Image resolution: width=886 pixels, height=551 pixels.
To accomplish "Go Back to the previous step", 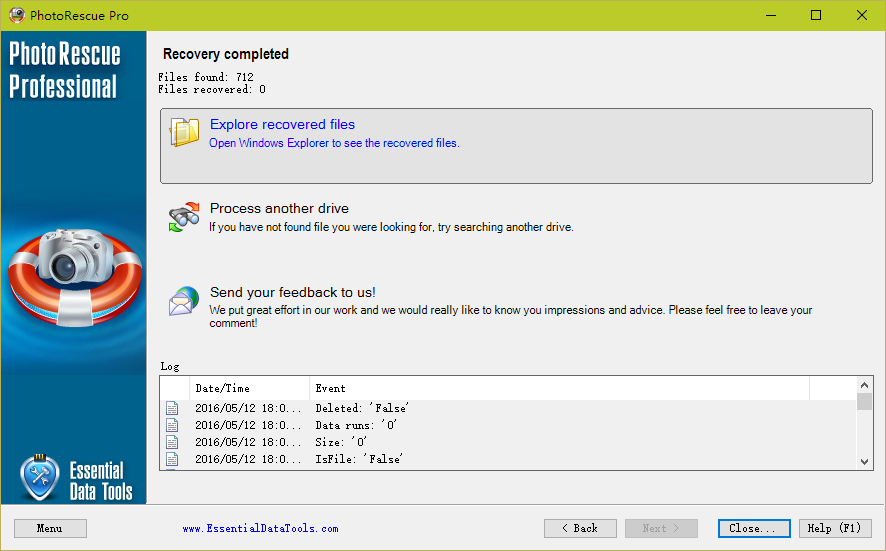I will coord(580,528).
